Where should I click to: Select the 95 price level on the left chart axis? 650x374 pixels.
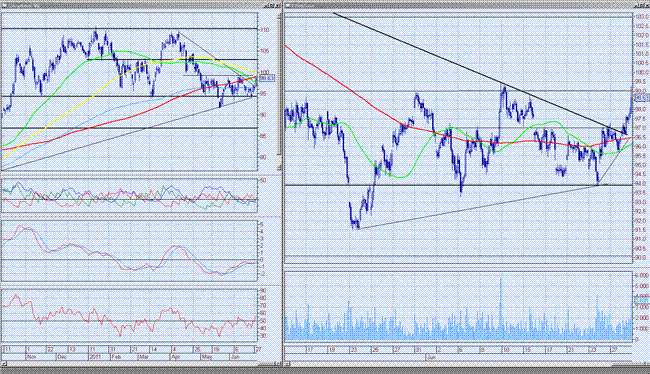click(264, 93)
